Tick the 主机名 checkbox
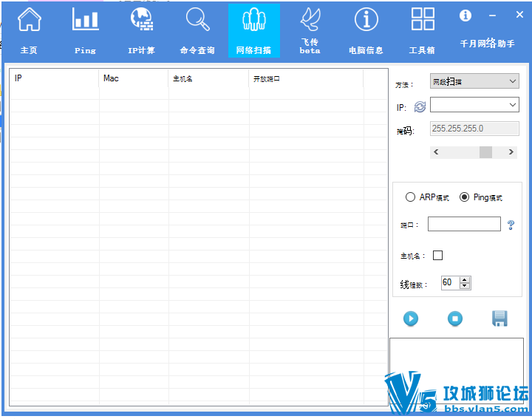The image size is (532, 419). 437,255
